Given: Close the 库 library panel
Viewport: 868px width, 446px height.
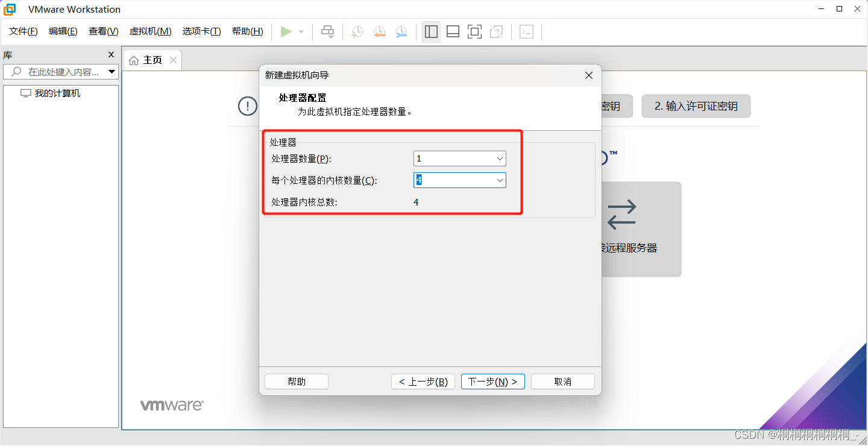Looking at the screenshot, I should (111, 54).
